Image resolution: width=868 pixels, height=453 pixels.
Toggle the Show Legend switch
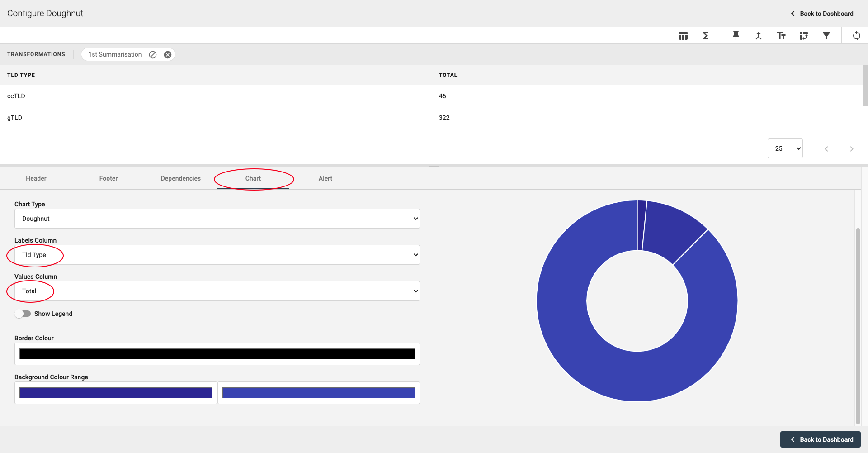coord(23,314)
